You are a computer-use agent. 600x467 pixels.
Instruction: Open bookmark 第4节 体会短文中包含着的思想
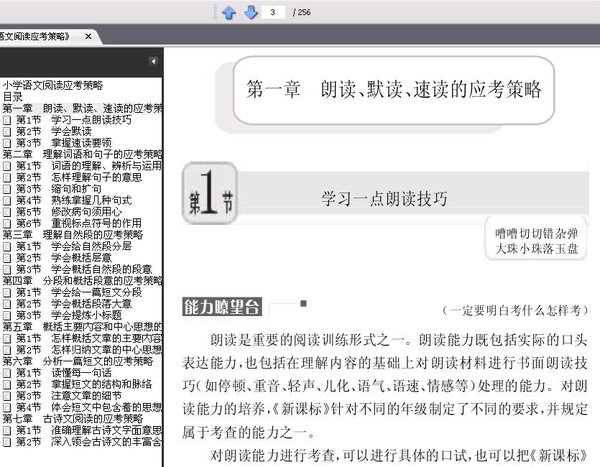(89, 407)
